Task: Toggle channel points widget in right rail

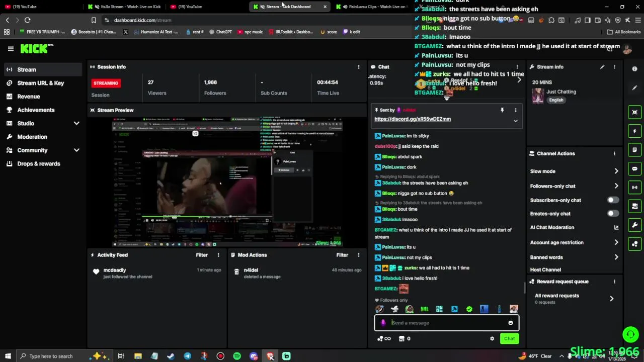Action: point(634,244)
